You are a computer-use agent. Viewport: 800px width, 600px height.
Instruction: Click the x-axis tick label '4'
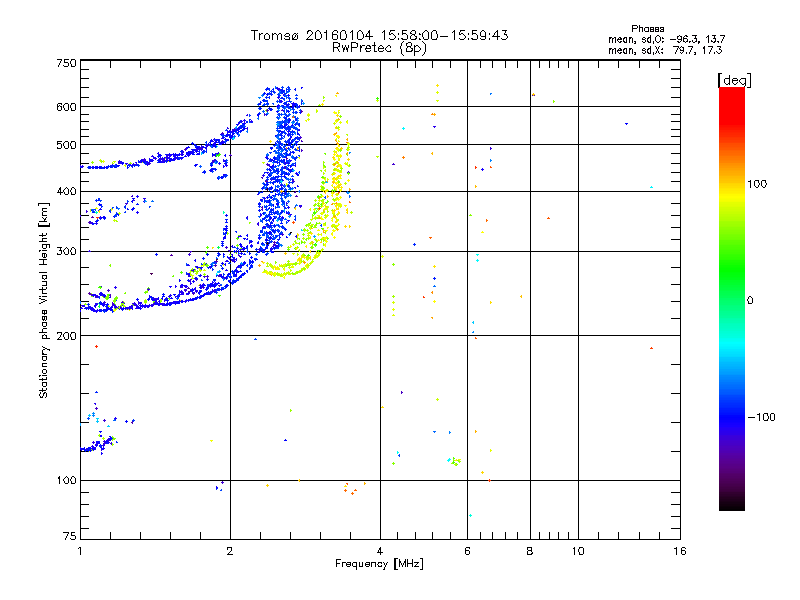[380, 551]
